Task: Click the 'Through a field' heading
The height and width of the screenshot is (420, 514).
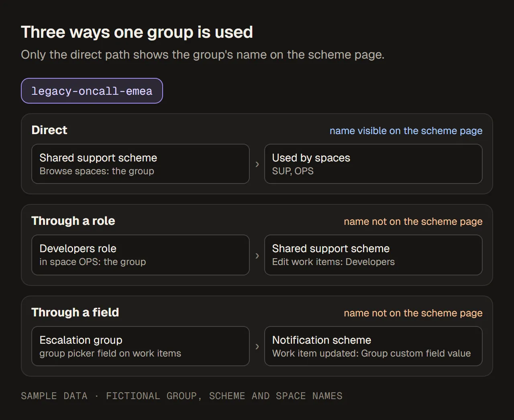Action: point(75,312)
